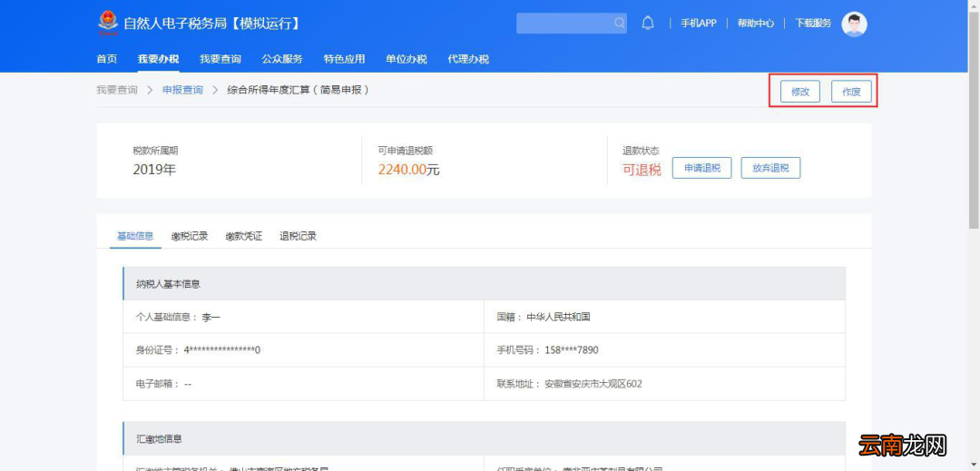Select 我要办税 menu item
This screenshot has width=980, height=471.
click(158, 59)
